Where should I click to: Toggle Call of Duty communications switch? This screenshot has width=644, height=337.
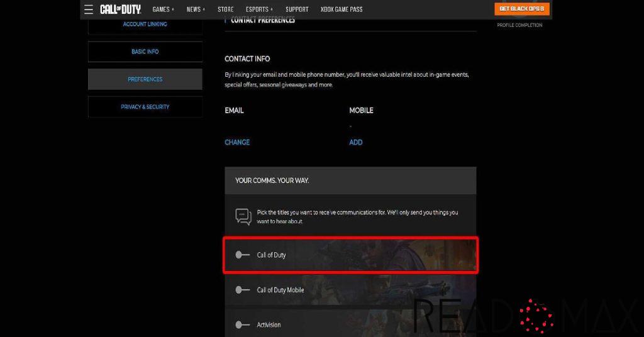click(242, 255)
